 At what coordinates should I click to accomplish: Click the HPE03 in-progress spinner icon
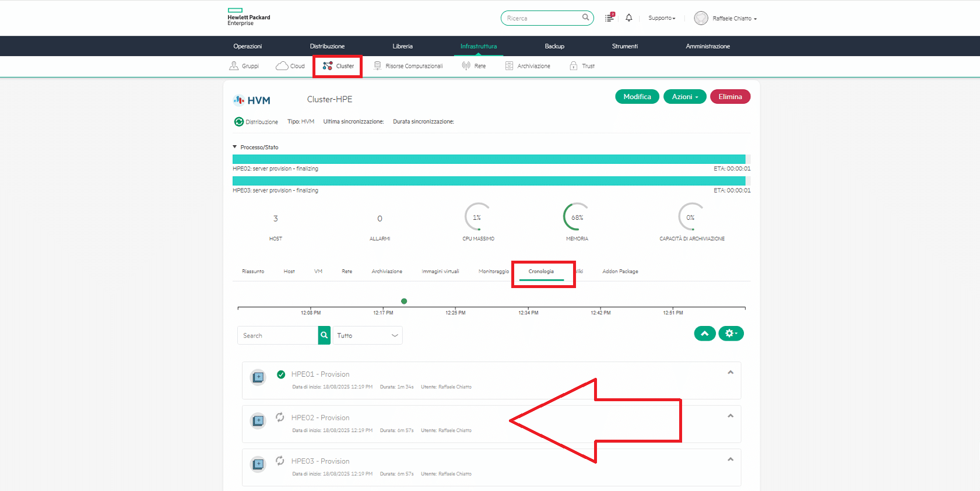click(280, 461)
